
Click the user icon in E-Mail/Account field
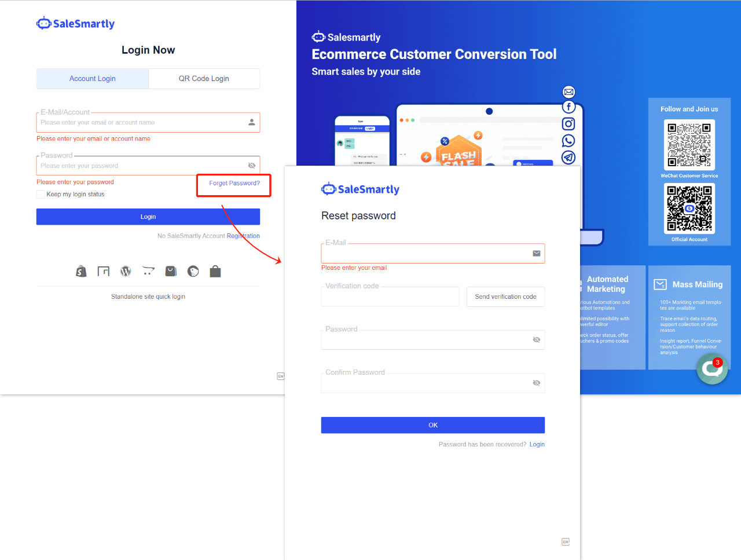point(252,122)
